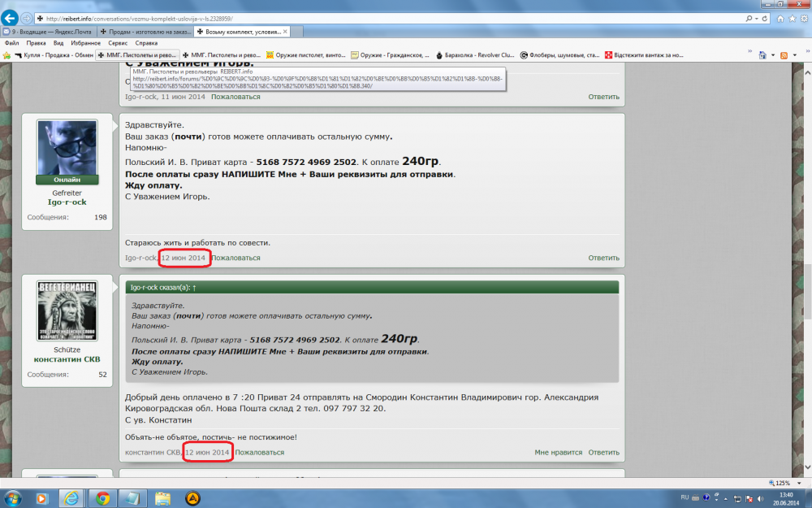Open the AIMP player icon on taskbar
The height and width of the screenshot is (508, 812).
tap(192, 499)
